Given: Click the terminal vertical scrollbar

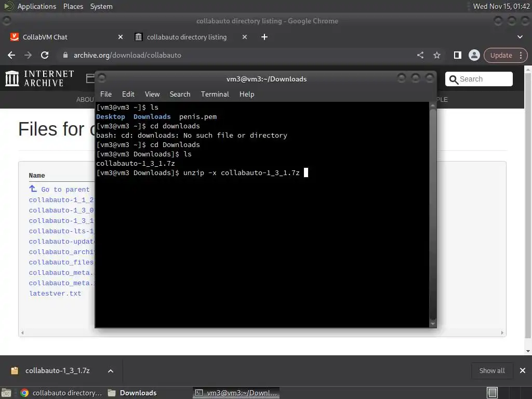Looking at the screenshot, I should [433, 215].
